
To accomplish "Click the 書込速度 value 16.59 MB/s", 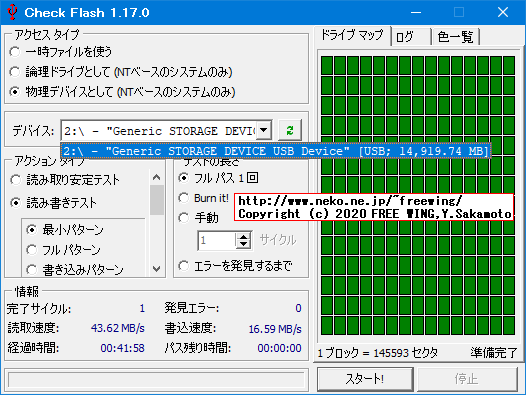I will click(275, 329).
